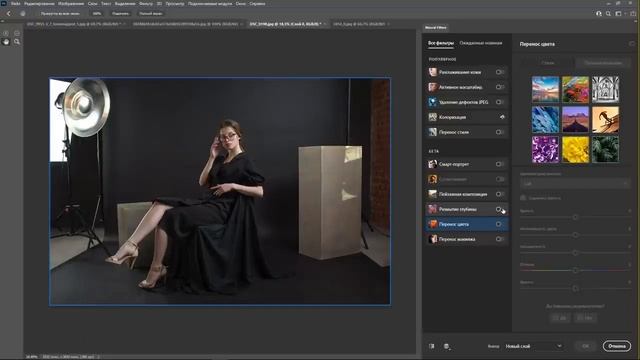Click the Landscape Mixer filter icon
This screenshot has height=360, width=640.
point(433,194)
